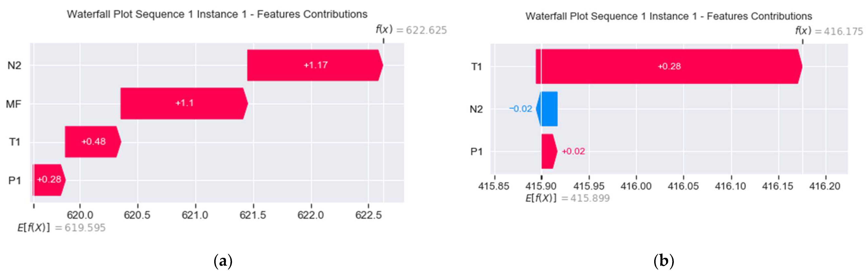Click the MF feature axis label

coord(14,104)
